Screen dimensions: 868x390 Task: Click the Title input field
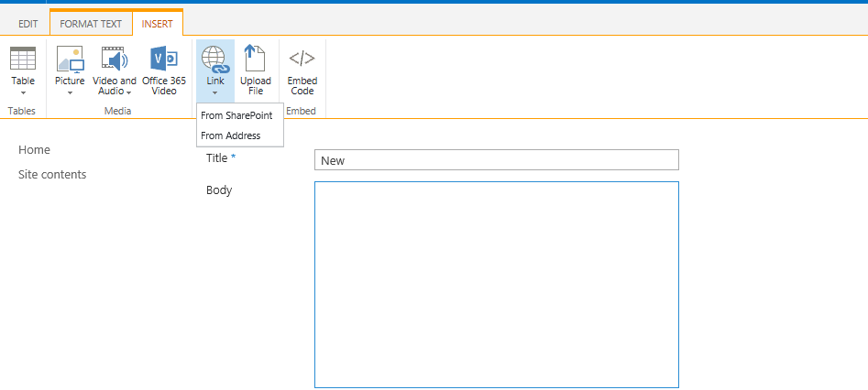tap(497, 160)
